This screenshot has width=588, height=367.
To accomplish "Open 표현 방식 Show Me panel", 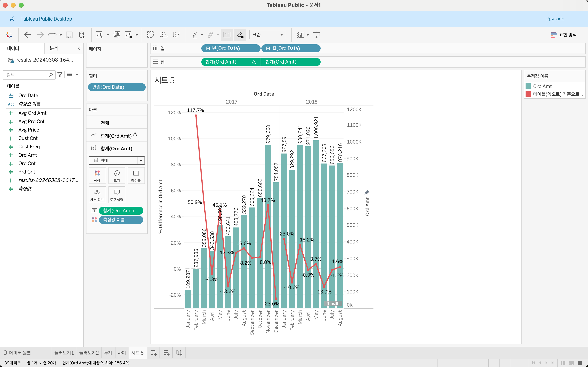I will (563, 35).
